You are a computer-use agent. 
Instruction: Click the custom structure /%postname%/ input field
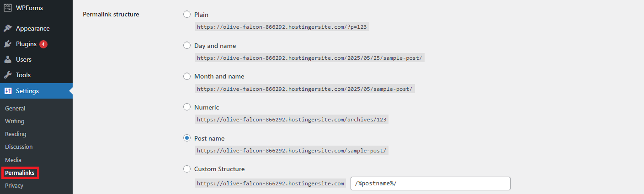point(431,184)
